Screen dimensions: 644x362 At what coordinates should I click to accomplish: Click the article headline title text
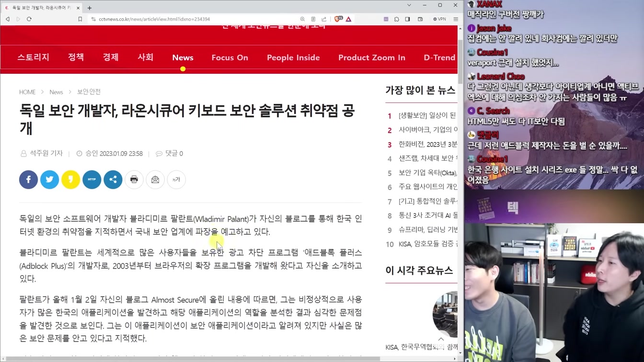(187, 119)
